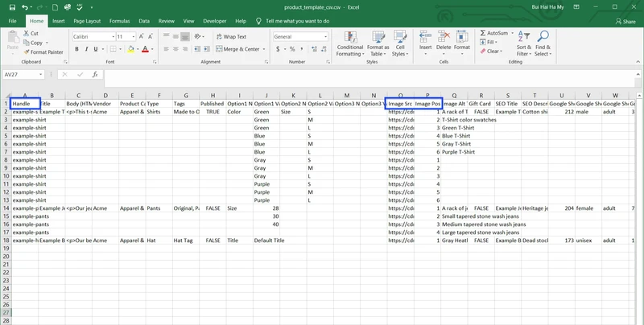Switch to the Page Layout tab
644x325 pixels.
coord(87,21)
